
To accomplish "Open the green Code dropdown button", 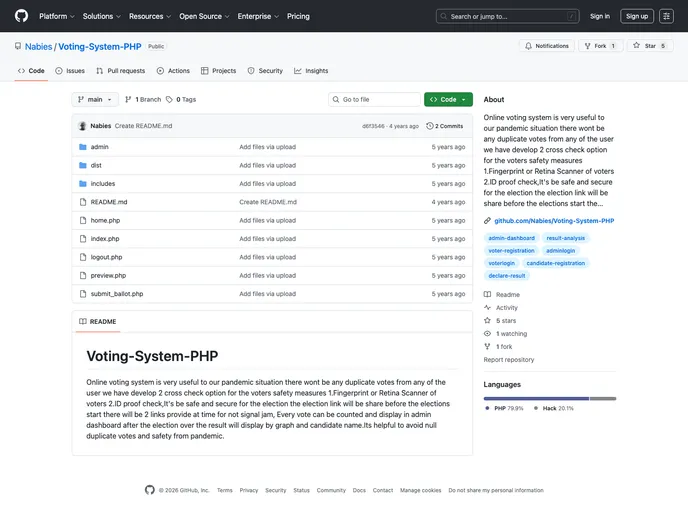I will coord(448,100).
